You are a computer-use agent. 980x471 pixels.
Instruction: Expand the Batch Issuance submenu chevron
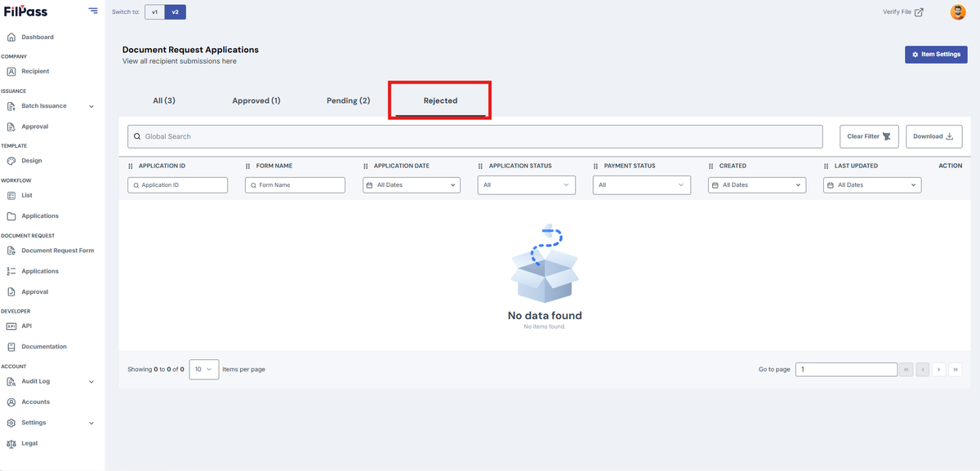(x=91, y=106)
